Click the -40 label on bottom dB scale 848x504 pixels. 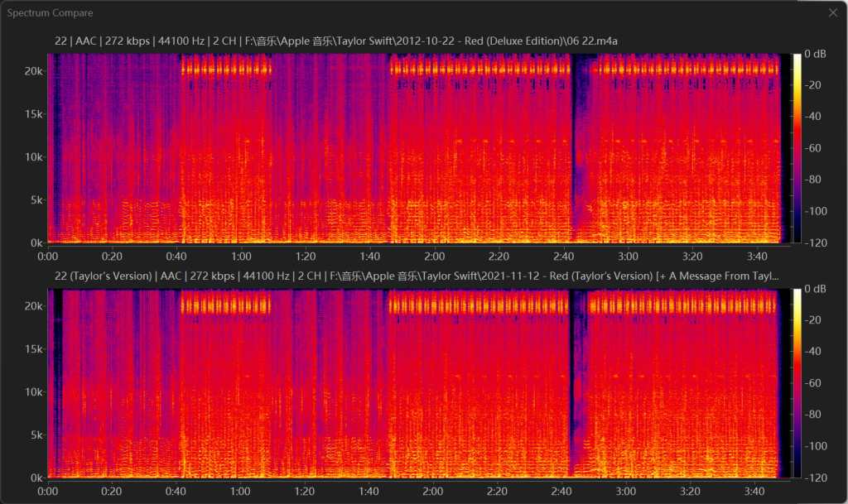tap(813, 351)
